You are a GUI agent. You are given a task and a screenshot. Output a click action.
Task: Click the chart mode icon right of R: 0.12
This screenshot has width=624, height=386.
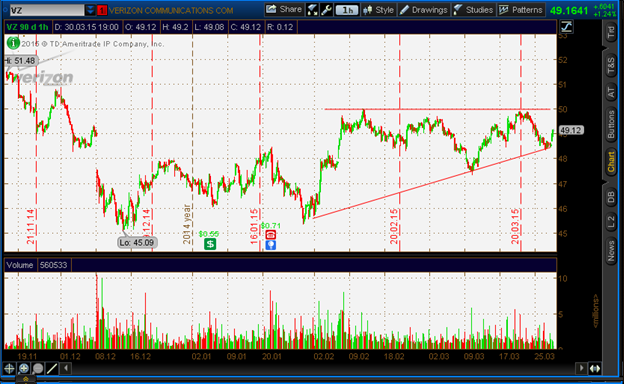click(x=566, y=27)
